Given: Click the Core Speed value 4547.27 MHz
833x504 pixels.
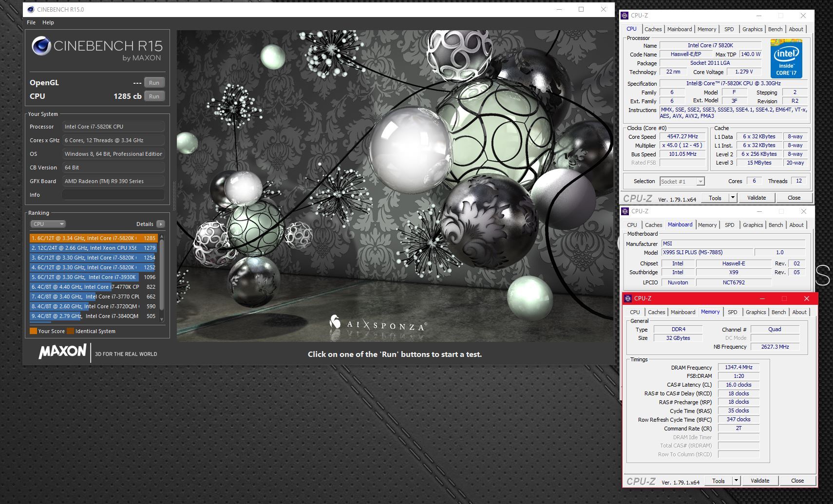Looking at the screenshot, I should (682, 137).
